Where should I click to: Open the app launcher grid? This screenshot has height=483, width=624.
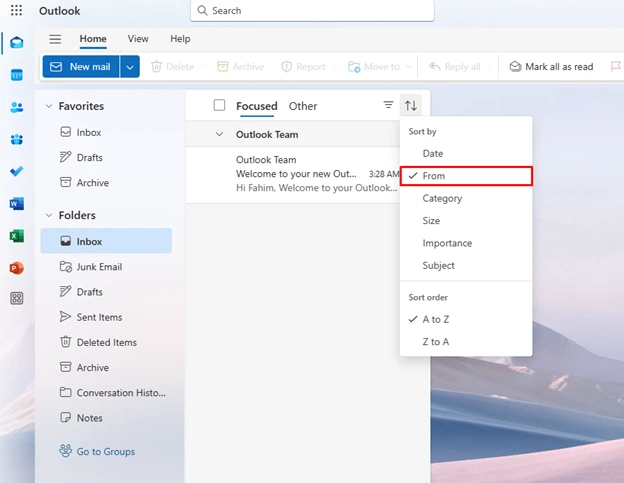tap(16, 10)
